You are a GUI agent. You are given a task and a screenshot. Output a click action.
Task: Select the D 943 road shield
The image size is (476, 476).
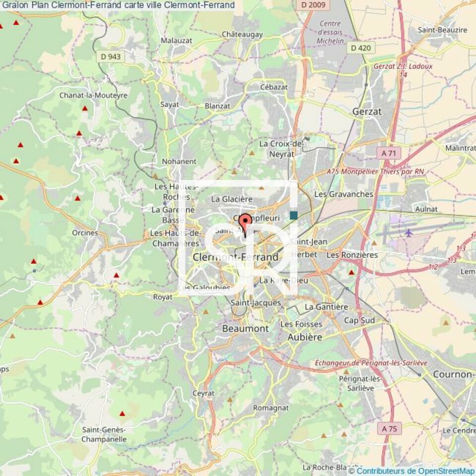111,57
